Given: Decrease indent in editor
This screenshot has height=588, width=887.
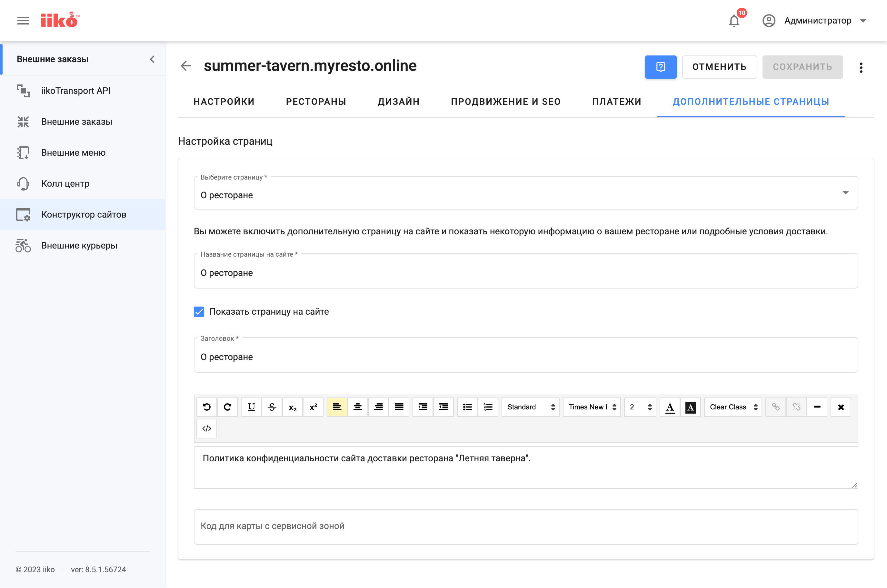Looking at the screenshot, I should pos(443,407).
